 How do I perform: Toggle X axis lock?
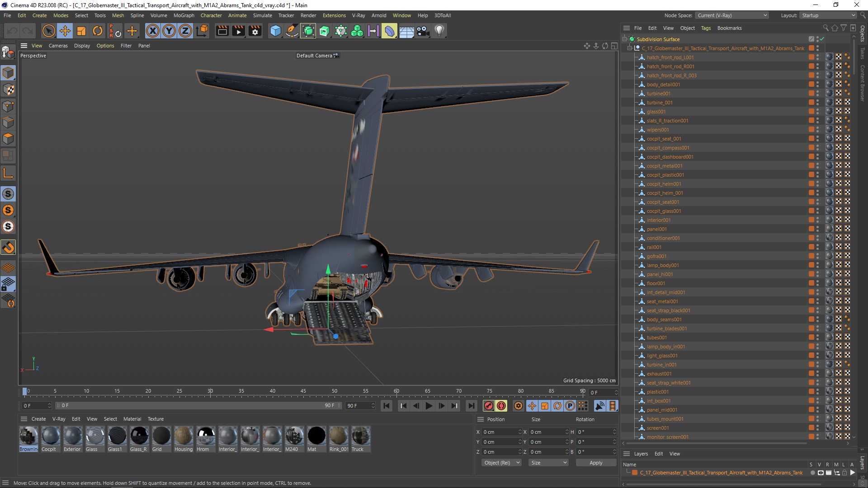pos(153,31)
